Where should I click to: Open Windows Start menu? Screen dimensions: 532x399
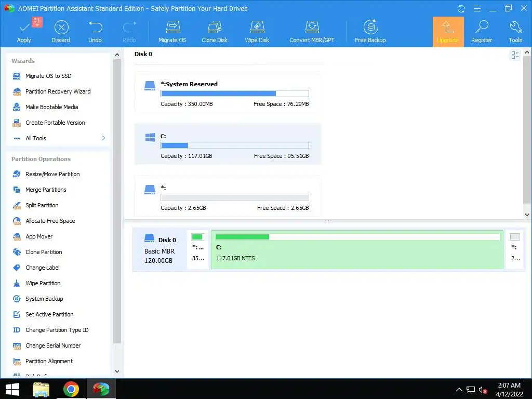12,389
